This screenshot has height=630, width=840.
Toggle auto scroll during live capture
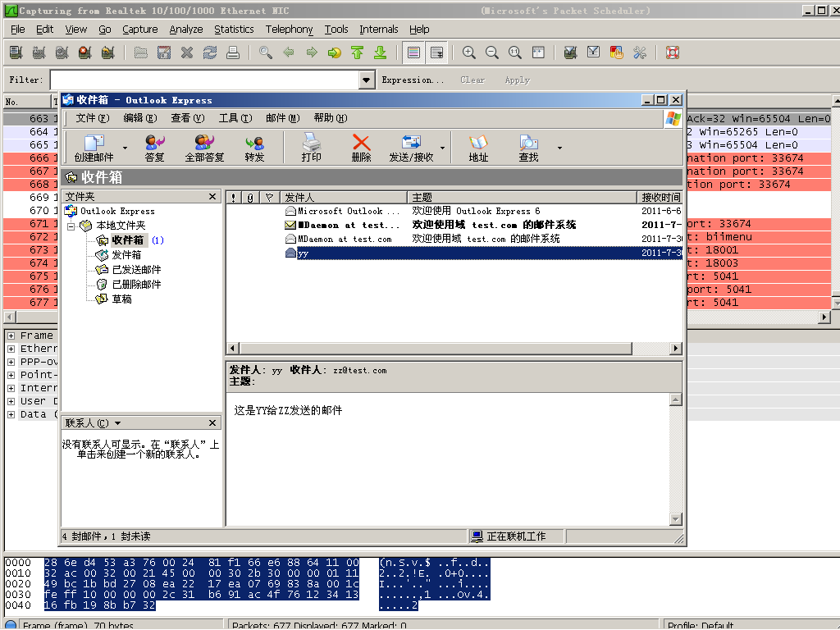[x=436, y=52]
